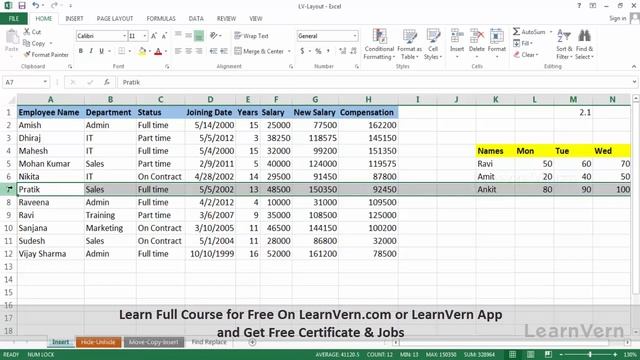Click the zoom slider handle

(x=590, y=354)
